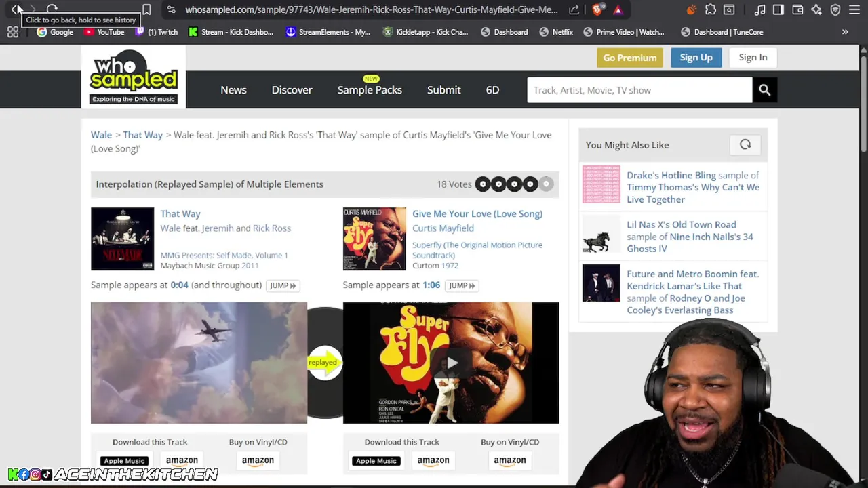Open the tab search icon in toolbar

[x=729, y=9]
